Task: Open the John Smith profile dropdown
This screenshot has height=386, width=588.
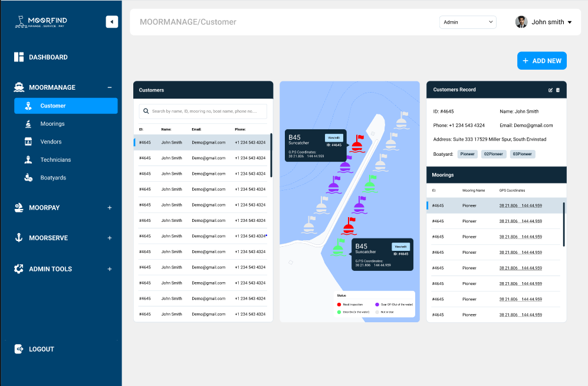Action: click(x=543, y=22)
